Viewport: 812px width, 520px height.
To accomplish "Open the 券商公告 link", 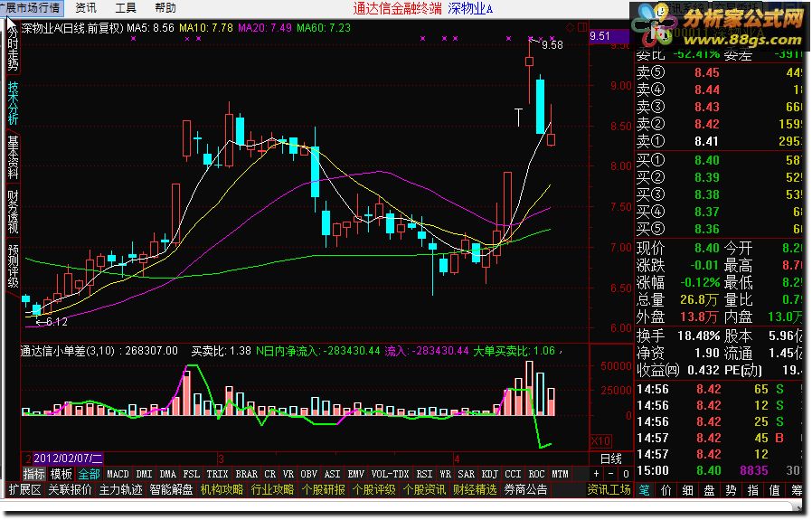I will click(525, 489).
